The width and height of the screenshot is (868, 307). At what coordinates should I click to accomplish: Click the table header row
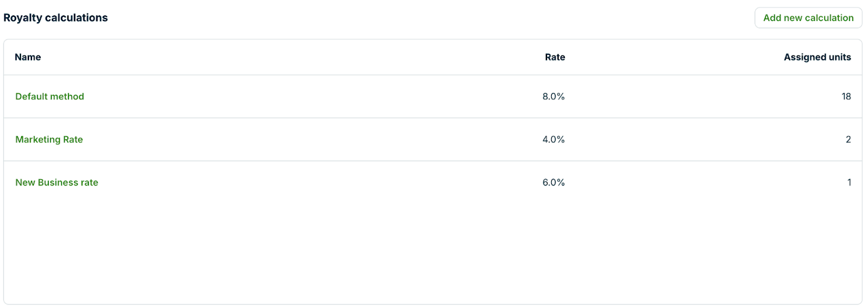[x=309, y=57]
